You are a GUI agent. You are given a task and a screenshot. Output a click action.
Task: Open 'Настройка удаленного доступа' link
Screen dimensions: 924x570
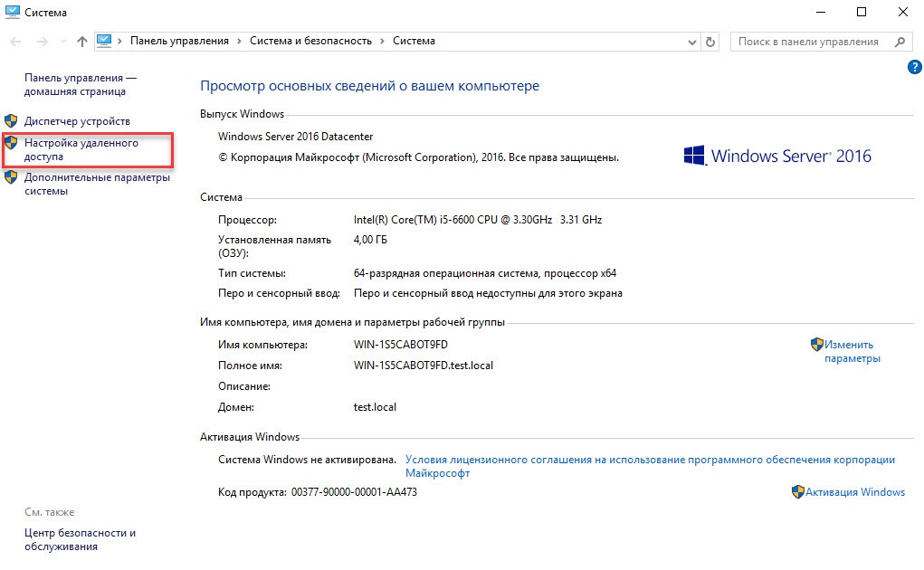click(81, 149)
